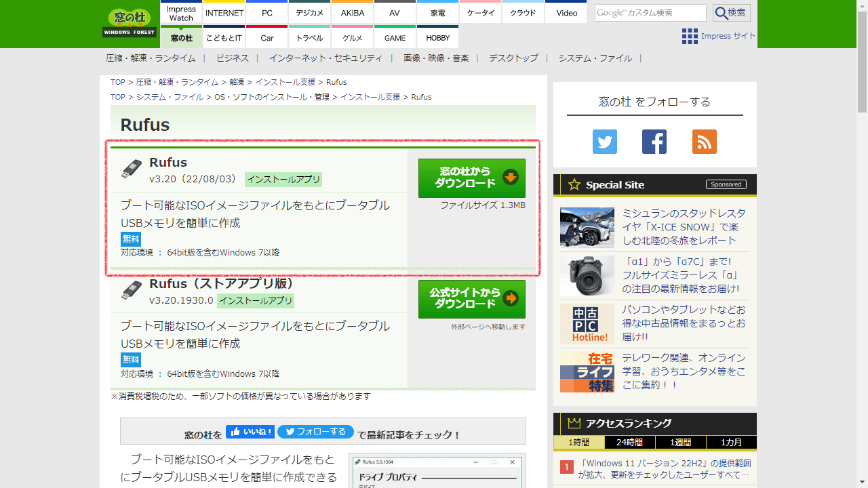Click the Sponsored label badge
This screenshot has height=488, width=868.
726,184
